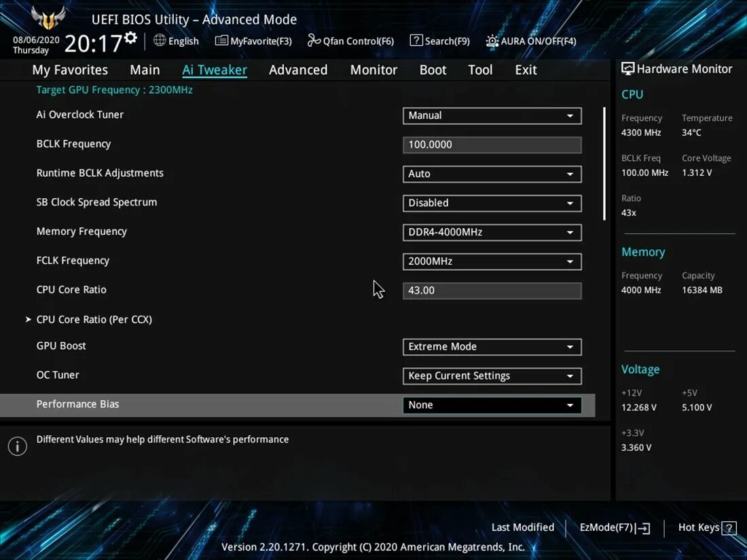Go to the Exit tab
Screen dimensions: 747x560
526,70
